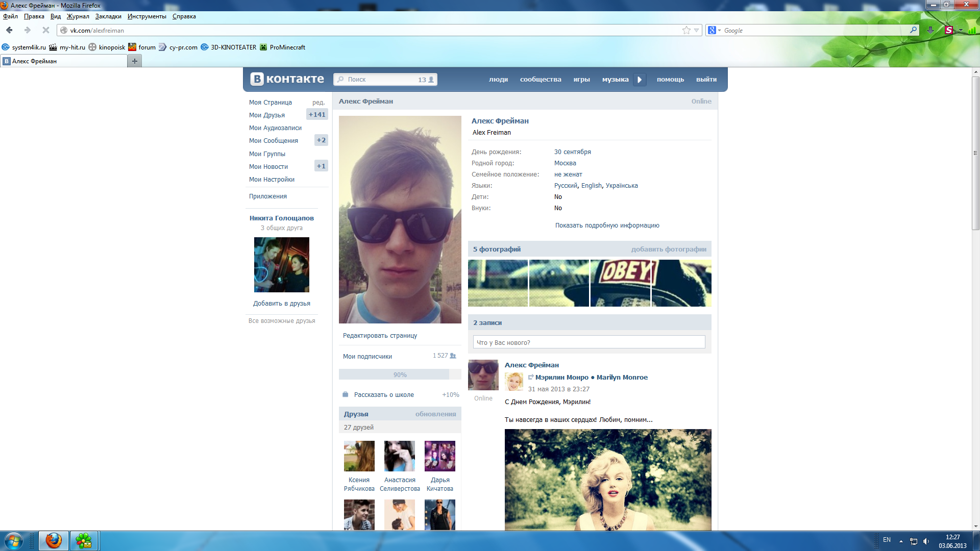Click игры in VK header

point(581,80)
